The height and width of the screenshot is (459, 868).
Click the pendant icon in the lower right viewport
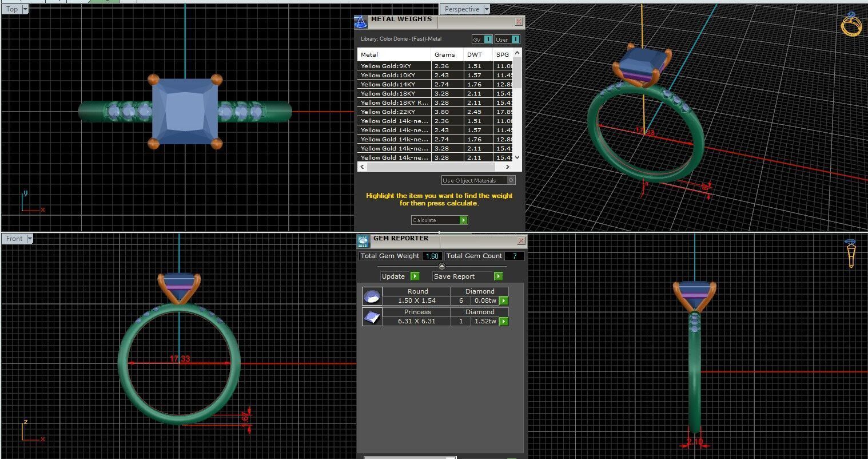[851, 254]
